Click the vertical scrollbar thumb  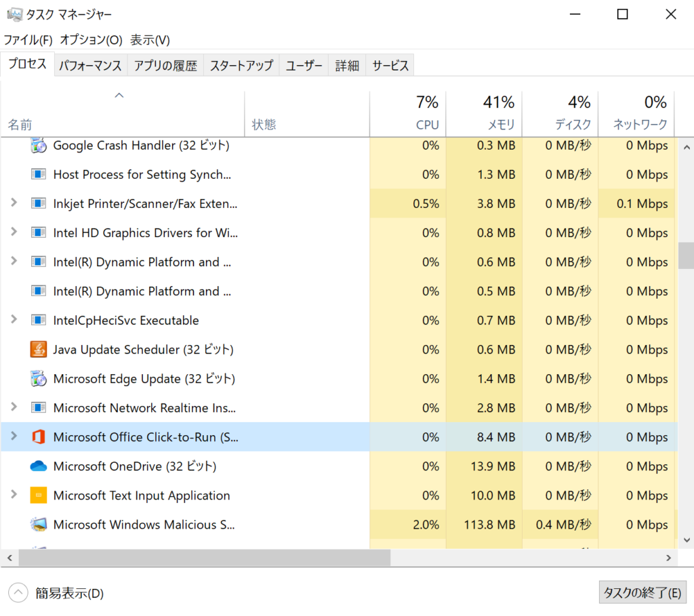[687, 255]
